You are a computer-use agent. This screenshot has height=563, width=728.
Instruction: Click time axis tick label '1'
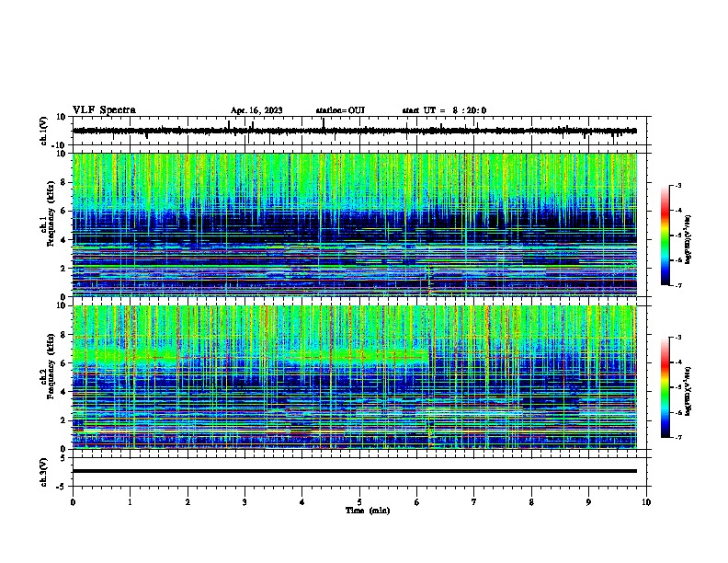(131, 502)
